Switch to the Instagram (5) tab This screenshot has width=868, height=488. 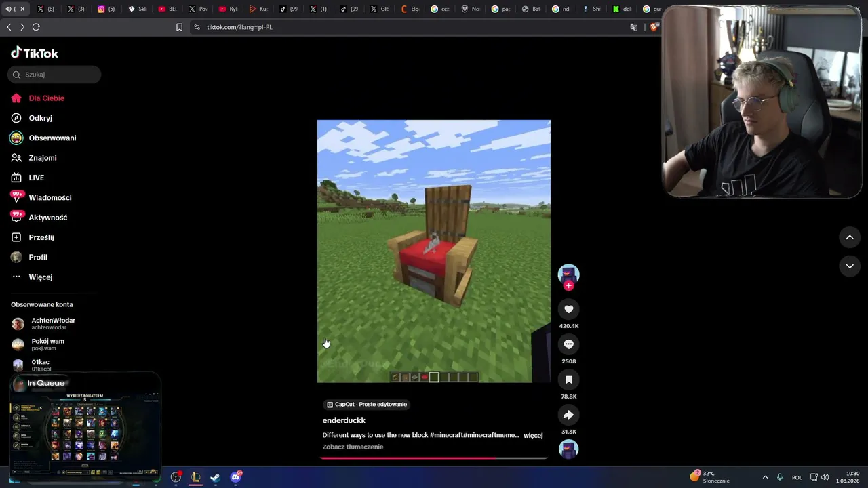(x=107, y=9)
